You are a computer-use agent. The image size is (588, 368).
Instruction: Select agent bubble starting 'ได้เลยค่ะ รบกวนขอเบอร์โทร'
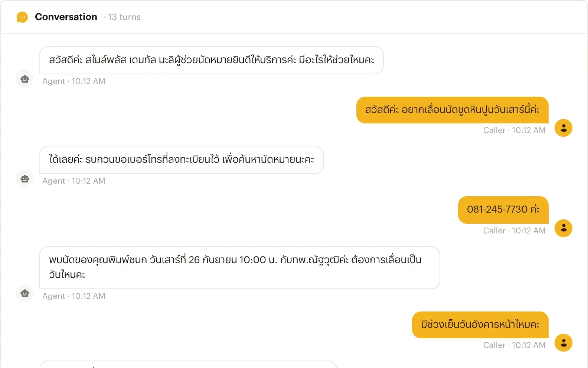point(182,160)
